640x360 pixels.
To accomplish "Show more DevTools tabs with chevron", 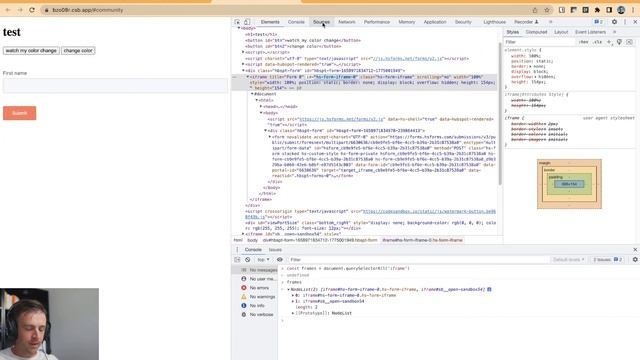I will (550, 22).
